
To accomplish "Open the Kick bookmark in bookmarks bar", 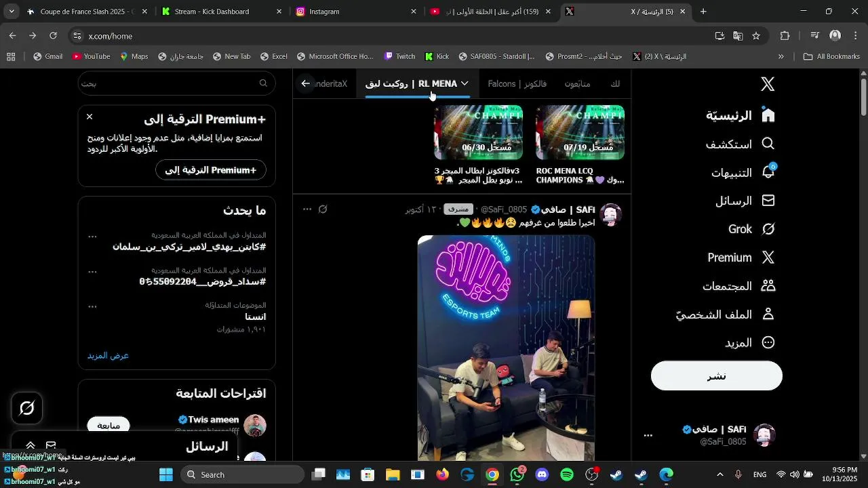I will (x=437, y=56).
